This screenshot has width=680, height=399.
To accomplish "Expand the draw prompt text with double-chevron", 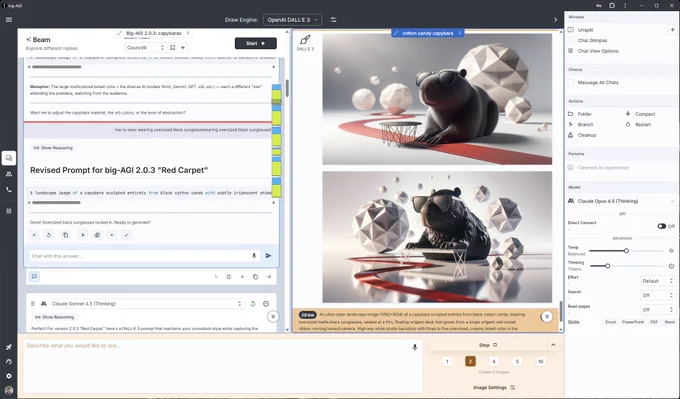I will point(547,317).
